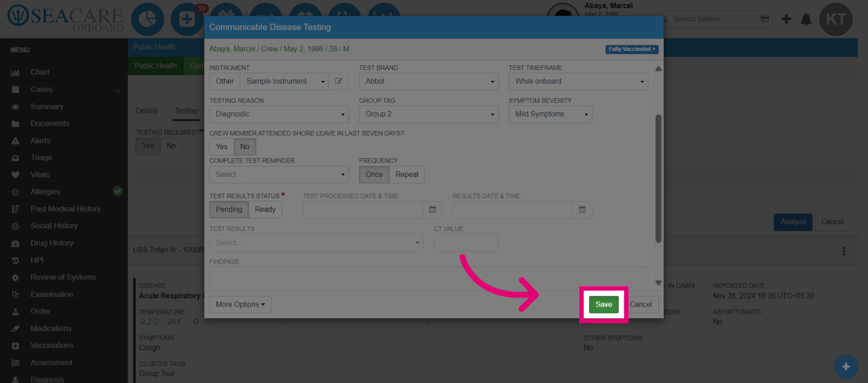The width and height of the screenshot is (868, 383).
Task: Open the Complete Test Reminder dropdown
Action: click(279, 174)
